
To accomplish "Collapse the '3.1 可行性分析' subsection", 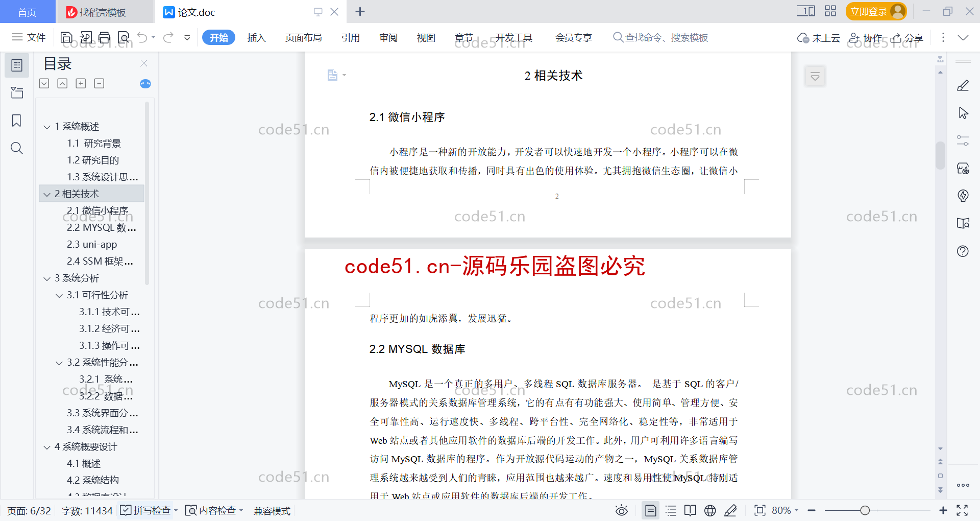I will click(x=59, y=295).
